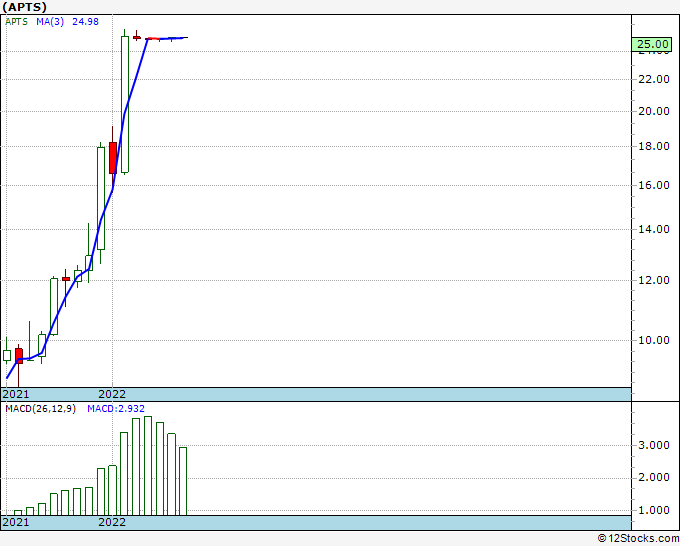Click the 18.00 price axis label
The image size is (680, 546).
click(654, 146)
